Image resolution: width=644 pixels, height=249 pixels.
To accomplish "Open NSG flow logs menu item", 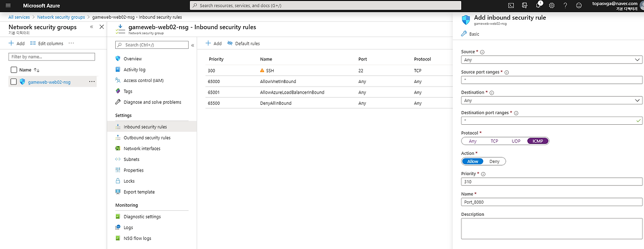I will tap(137, 238).
